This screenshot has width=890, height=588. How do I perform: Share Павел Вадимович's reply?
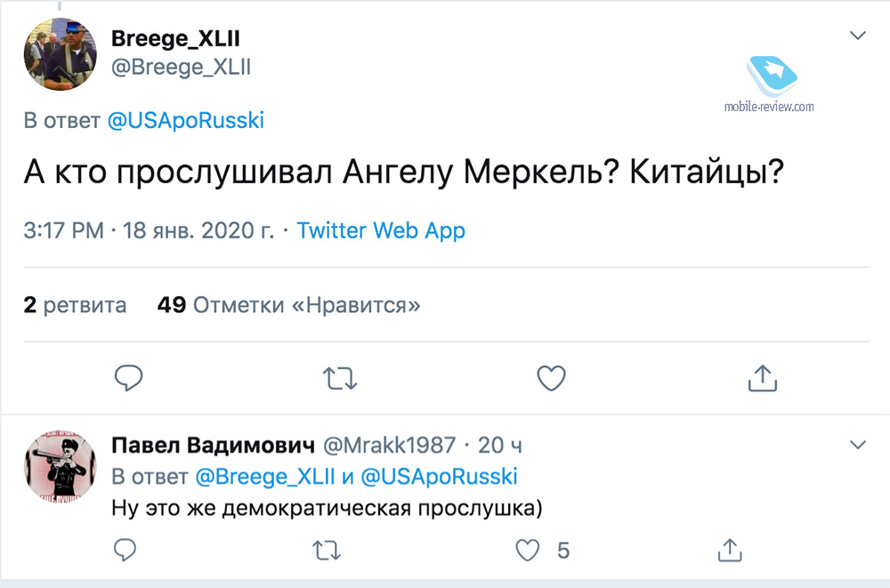click(x=729, y=550)
